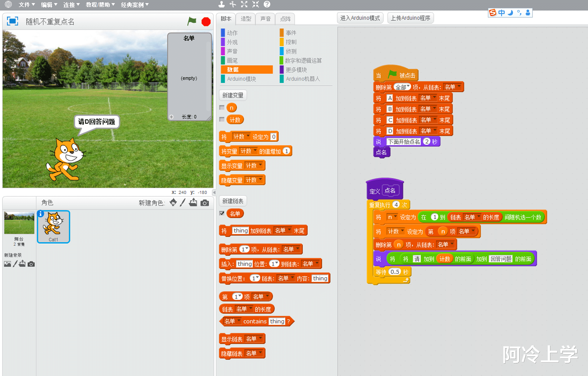The image size is (588, 376).
Task: Open 教程/帮助 menu
Action: coord(100,4)
